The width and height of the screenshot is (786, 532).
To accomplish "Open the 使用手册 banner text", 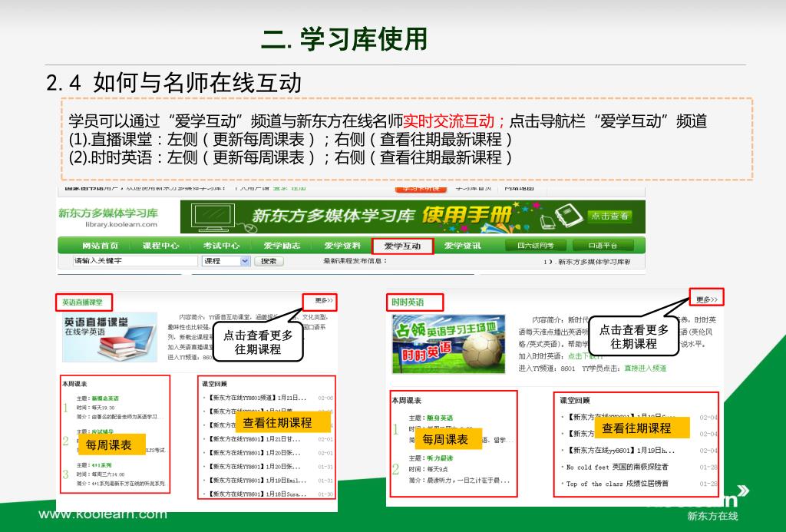I will (x=466, y=215).
